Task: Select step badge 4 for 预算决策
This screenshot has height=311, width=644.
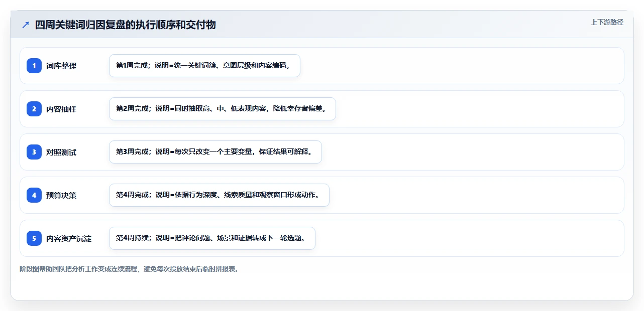Action: (x=34, y=195)
